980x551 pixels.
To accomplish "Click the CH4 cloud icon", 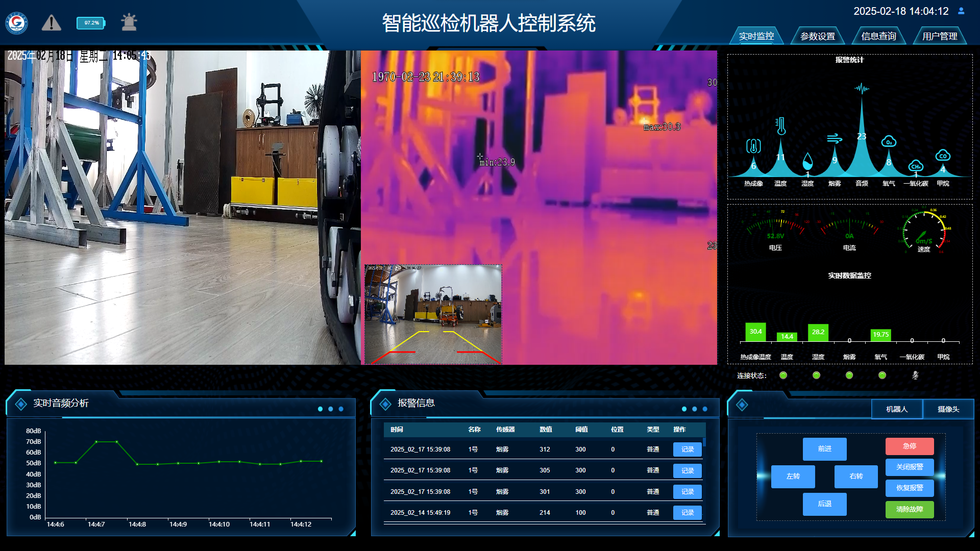I will coord(916,166).
